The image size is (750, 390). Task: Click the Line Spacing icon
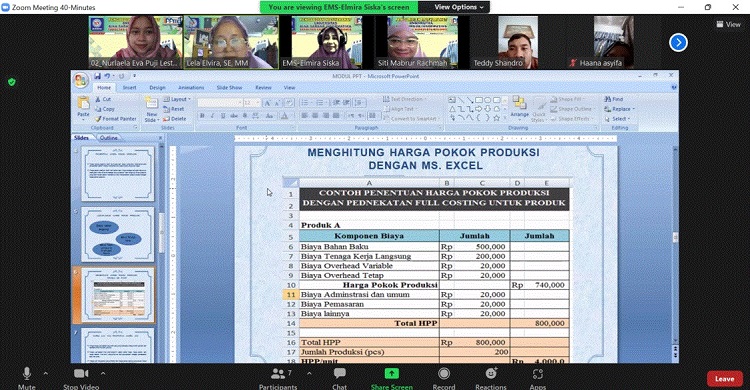point(360,102)
